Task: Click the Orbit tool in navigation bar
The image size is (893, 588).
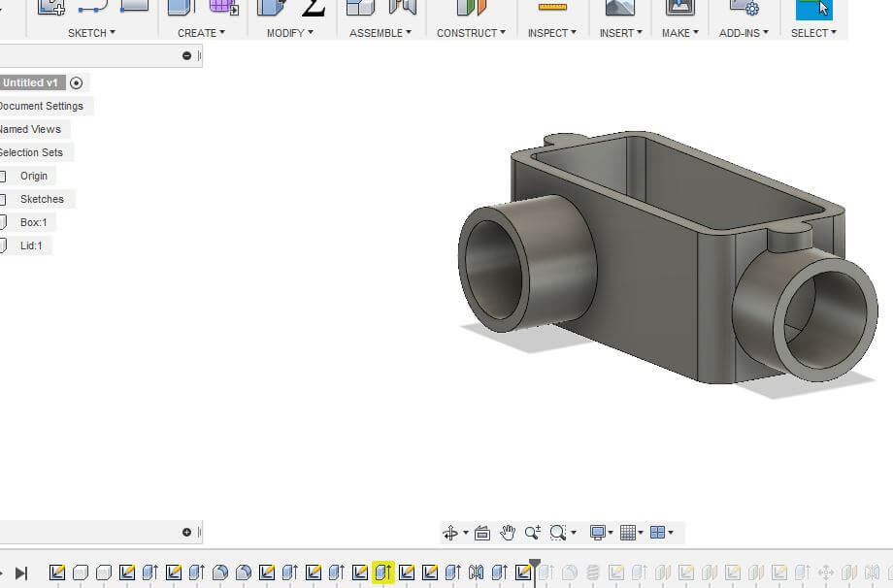Action: point(450,533)
